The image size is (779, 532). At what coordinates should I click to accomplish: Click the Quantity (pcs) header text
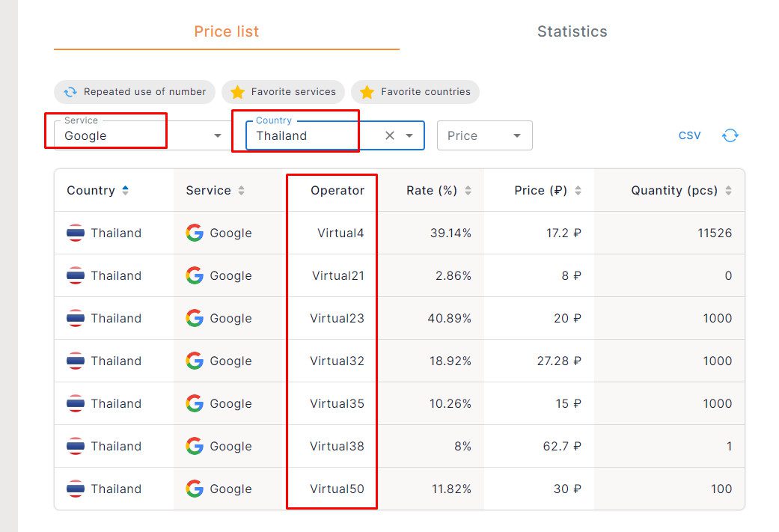(674, 190)
